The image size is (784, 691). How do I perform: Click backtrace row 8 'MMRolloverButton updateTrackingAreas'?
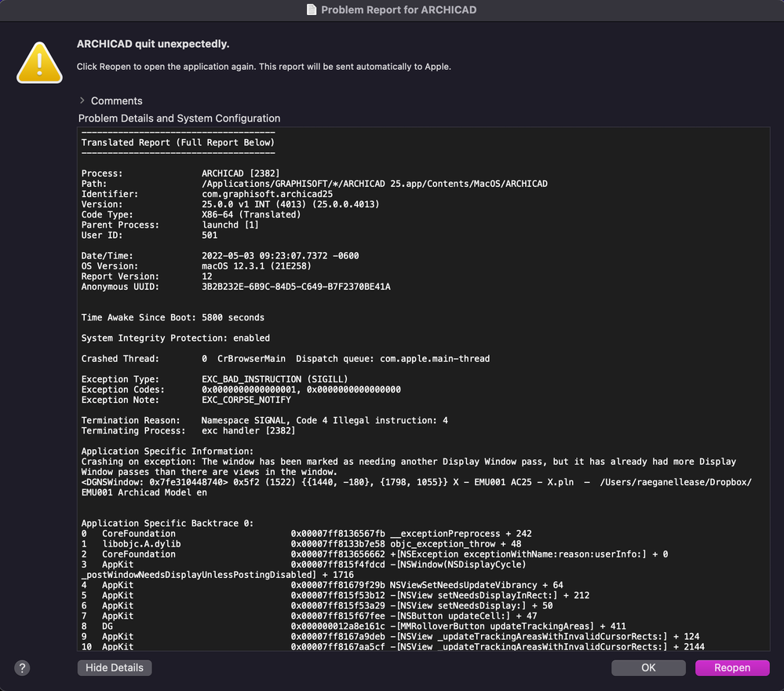353,627
